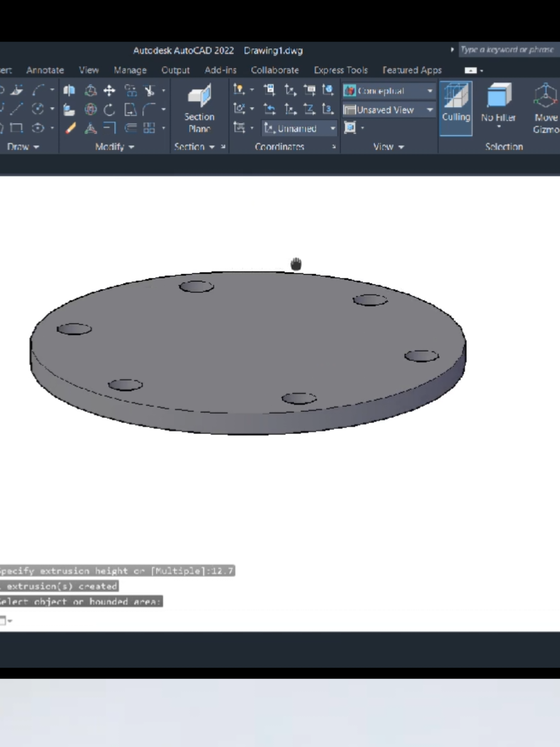Switch to the Output ribbon tab
The image size is (560, 747).
(x=175, y=70)
